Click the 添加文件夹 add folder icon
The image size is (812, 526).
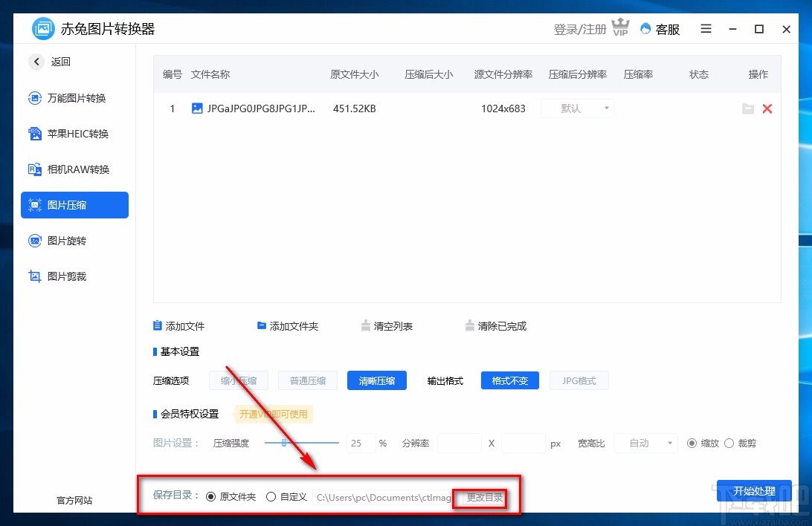(x=261, y=325)
